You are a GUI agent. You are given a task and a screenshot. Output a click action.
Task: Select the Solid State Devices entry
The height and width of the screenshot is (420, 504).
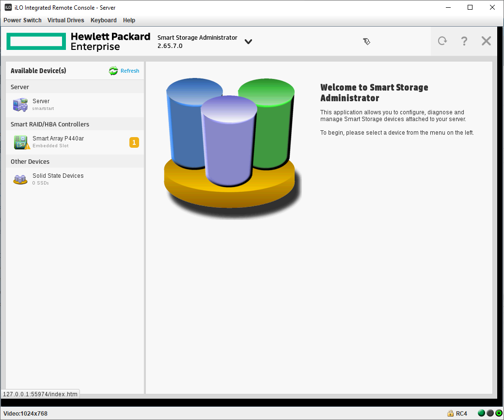click(x=75, y=179)
